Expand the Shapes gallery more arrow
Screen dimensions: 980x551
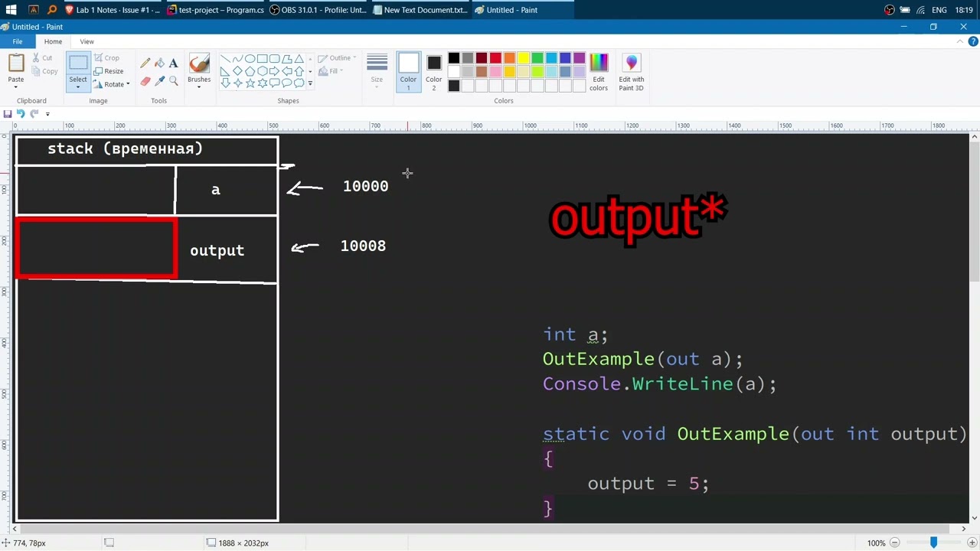[310, 83]
